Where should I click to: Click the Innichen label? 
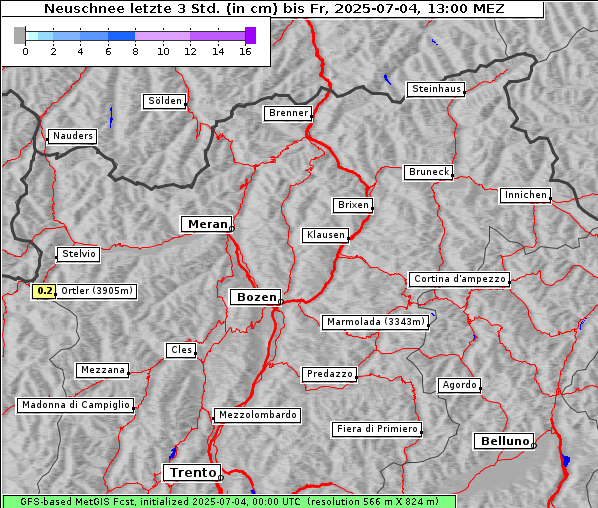point(526,195)
